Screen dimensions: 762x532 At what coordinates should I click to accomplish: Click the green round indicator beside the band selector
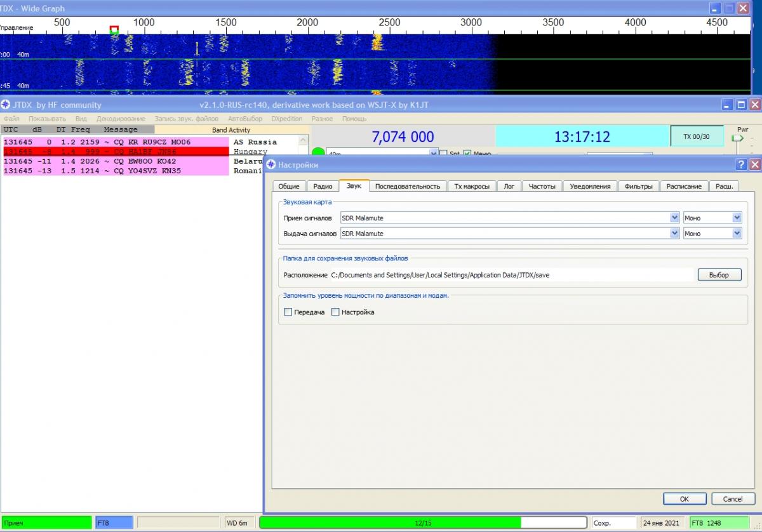coord(317,153)
